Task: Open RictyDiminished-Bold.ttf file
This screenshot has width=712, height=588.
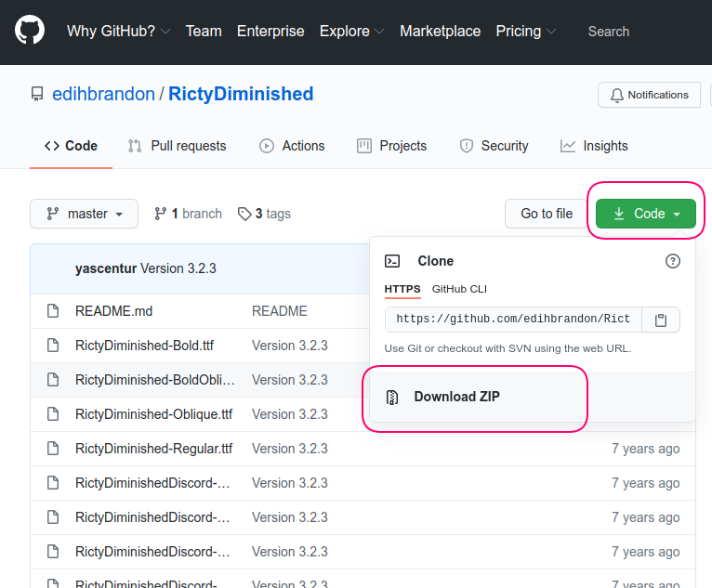Action: [x=144, y=346]
